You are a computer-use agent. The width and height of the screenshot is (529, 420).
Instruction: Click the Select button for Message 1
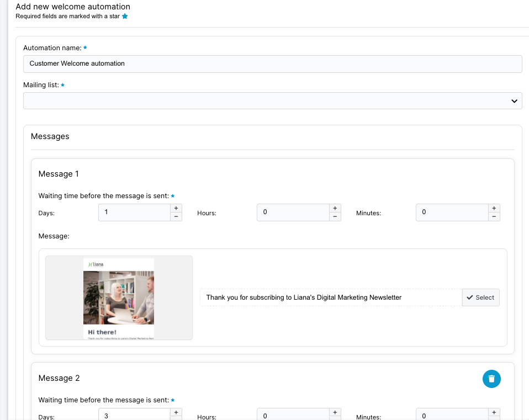coord(481,297)
